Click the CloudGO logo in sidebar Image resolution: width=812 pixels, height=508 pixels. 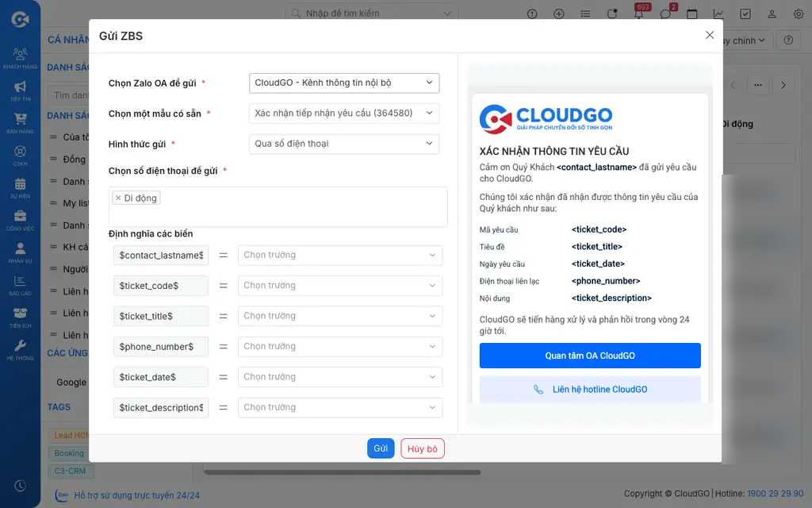tap(20, 19)
